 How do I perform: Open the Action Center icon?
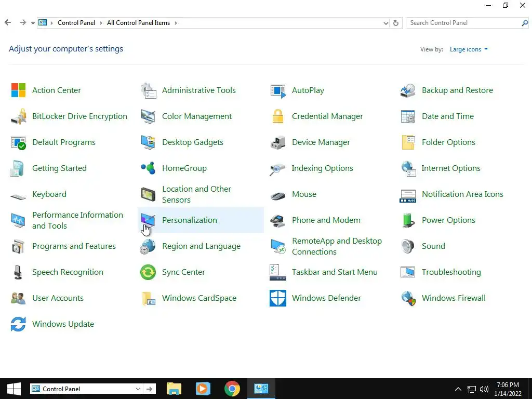pos(18,90)
